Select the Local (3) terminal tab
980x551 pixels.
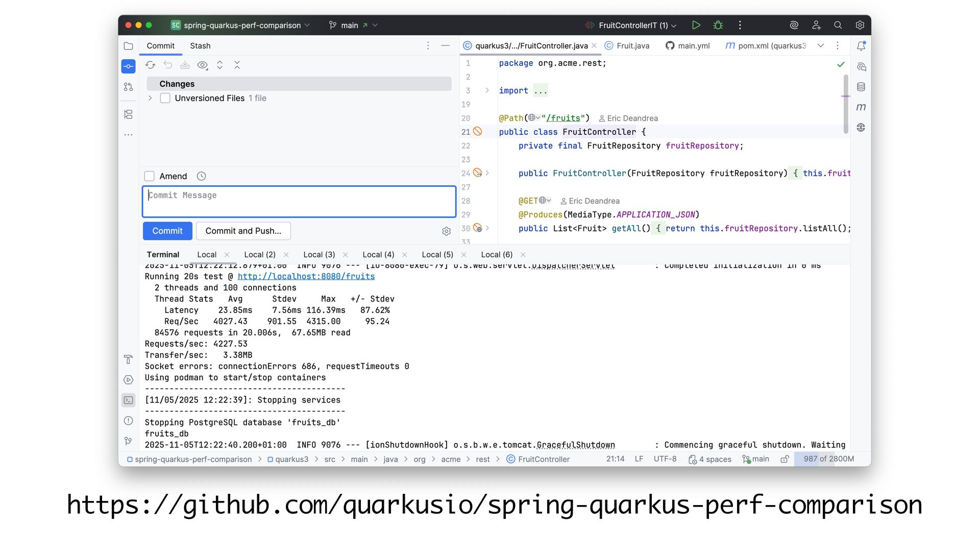tap(319, 255)
